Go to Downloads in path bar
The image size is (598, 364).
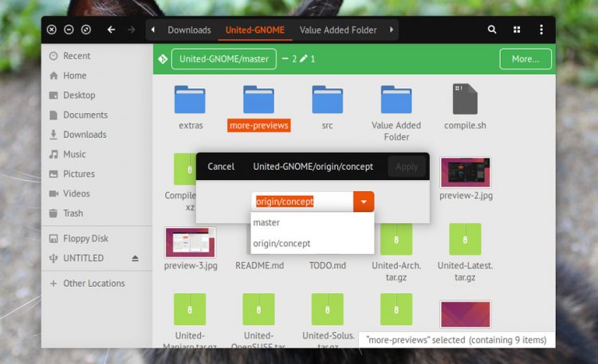coord(189,30)
